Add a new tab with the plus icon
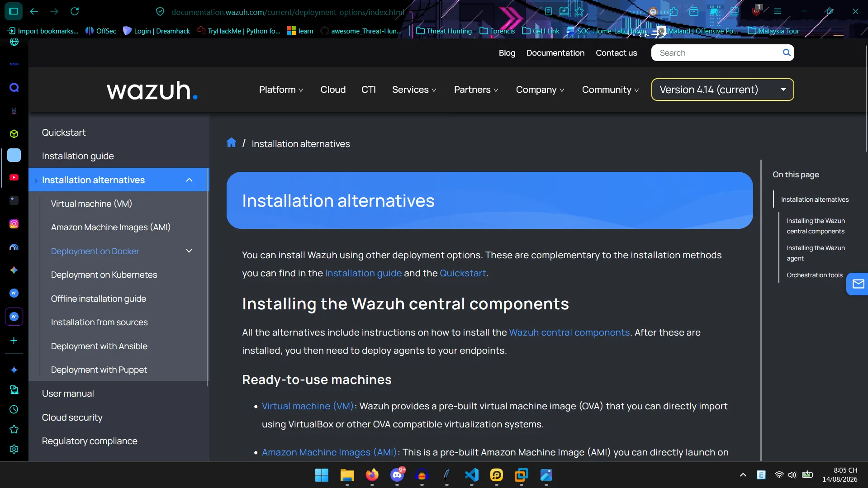The width and height of the screenshot is (868, 488). pyautogui.click(x=14, y=341)
